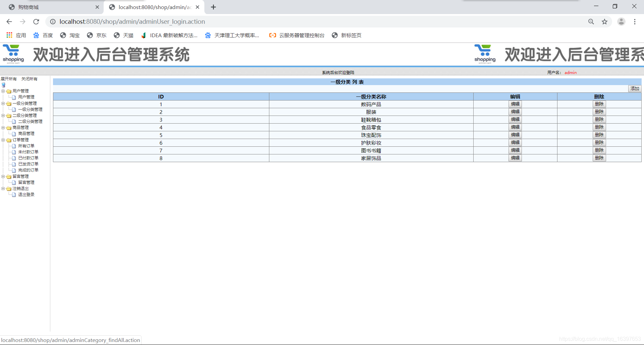
Task: Open the 应用 apps grid bookmark
Action: coord(16,35)
